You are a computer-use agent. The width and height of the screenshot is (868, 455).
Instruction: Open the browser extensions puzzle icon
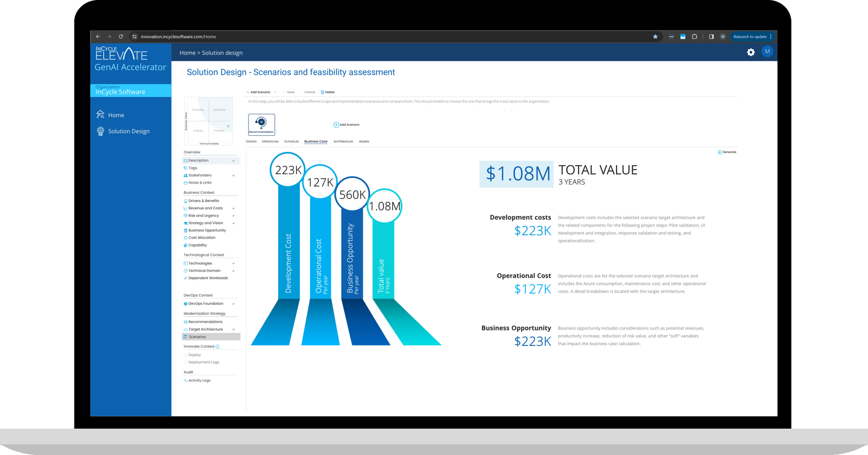(x=695, y=37)
